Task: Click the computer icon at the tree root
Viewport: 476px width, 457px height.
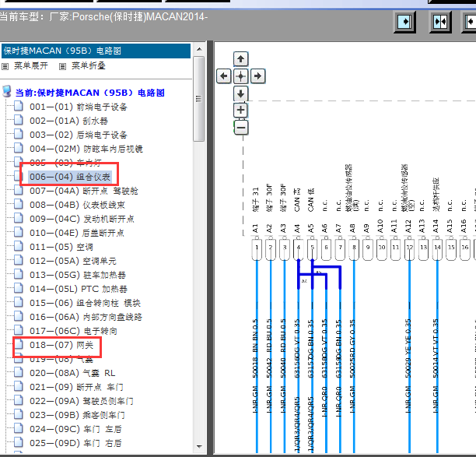Action: coord(7,91)
